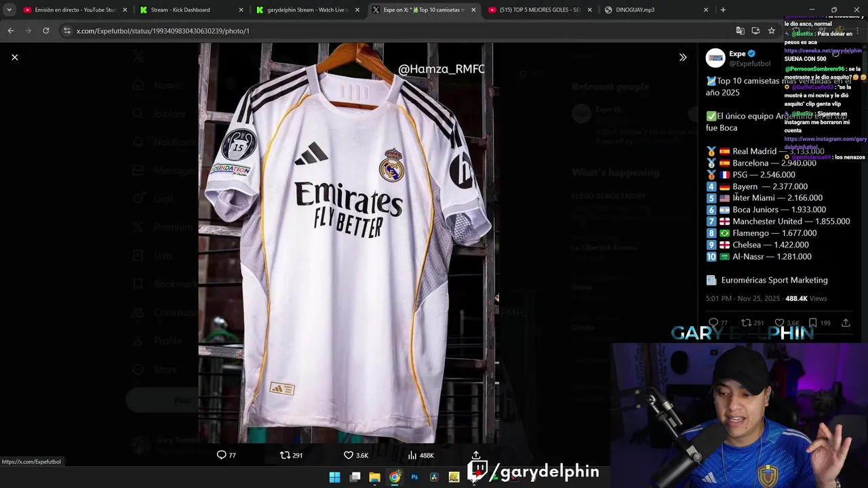Click the Euroméricas Sport Marketing text
This screenshot has width=868, height=488.
(774, 280)
